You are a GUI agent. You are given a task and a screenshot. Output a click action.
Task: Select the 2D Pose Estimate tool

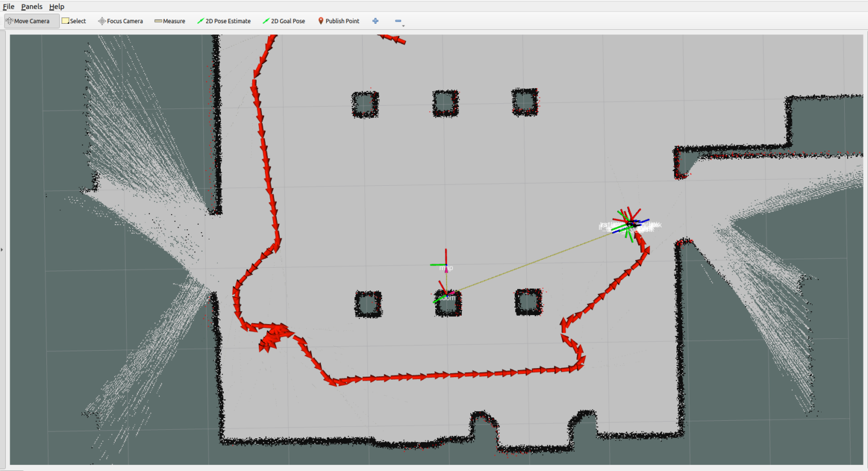[224, 21]
